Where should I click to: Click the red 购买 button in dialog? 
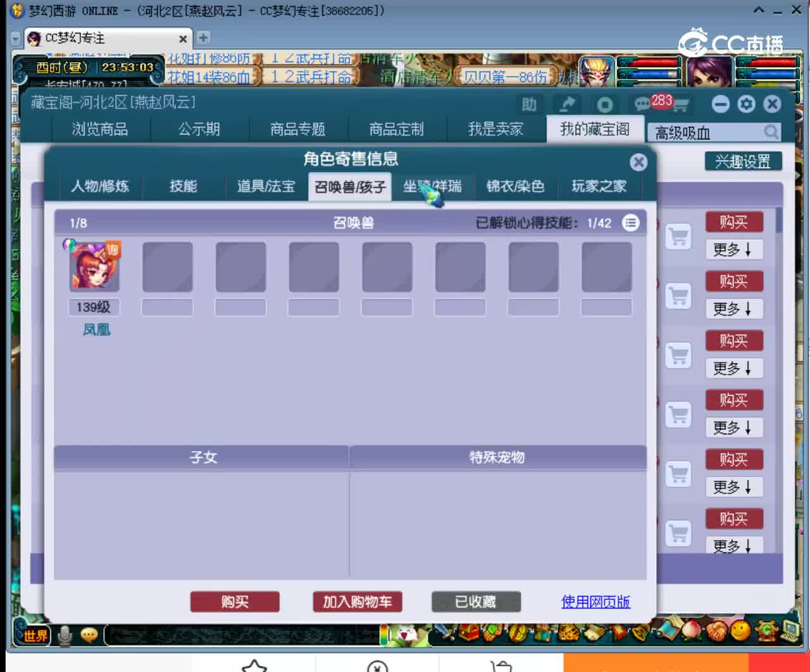235,602
